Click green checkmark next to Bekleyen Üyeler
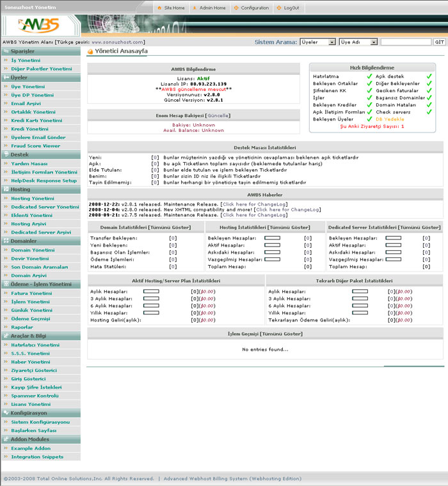 (369, 119)
